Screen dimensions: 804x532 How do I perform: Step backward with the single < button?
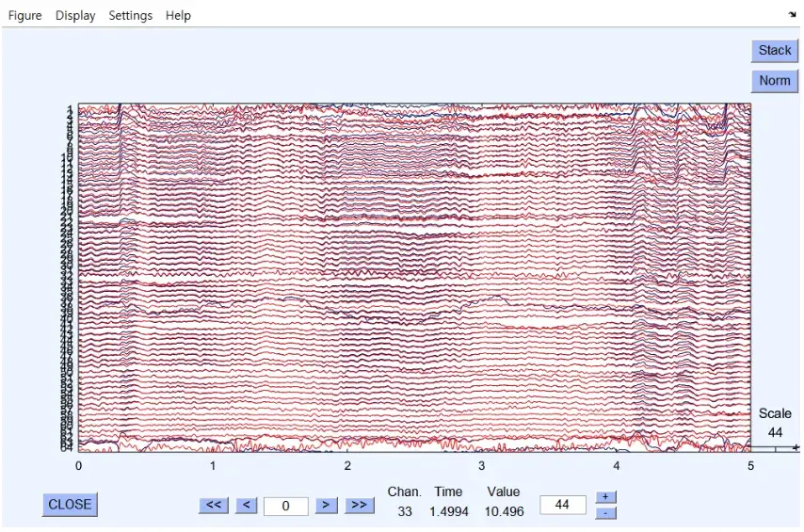(x=246, y=506)
